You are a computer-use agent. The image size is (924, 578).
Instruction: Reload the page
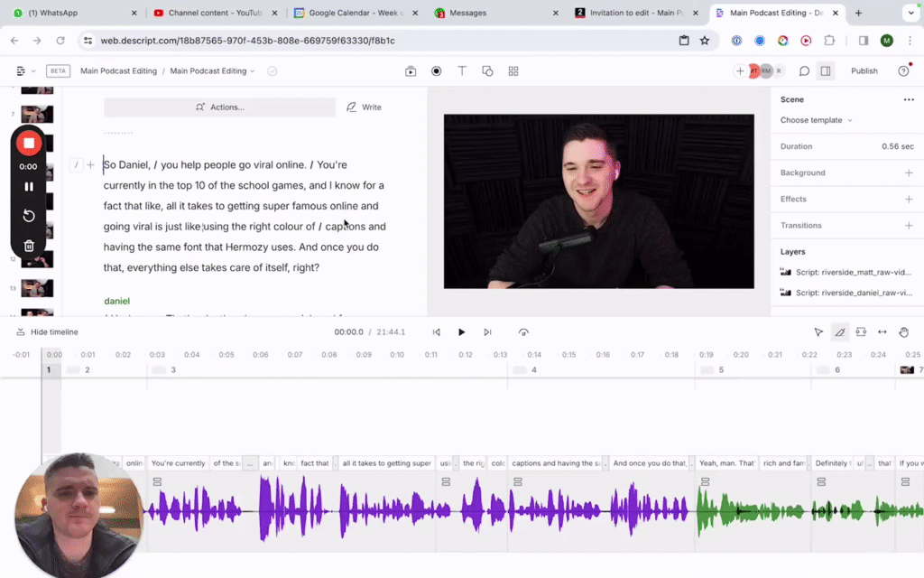pos(60,41)
